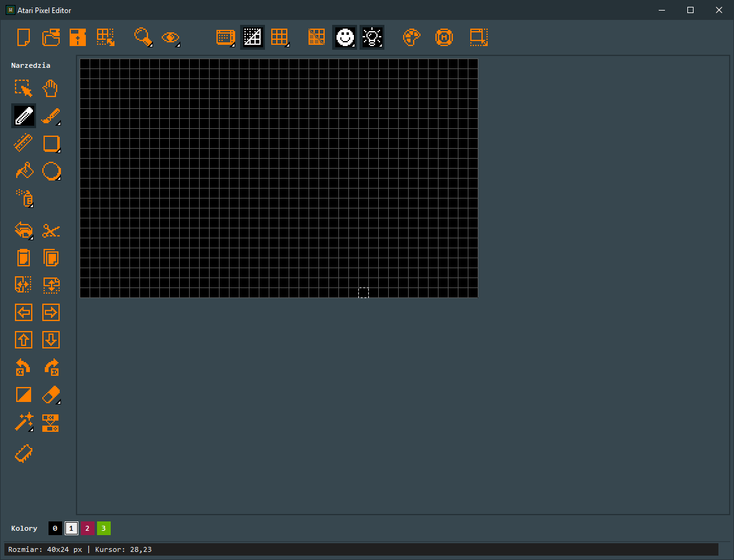Click the half-filled square invert icon
The height and width of the screenshot is (560, 734).
[24, 394]
